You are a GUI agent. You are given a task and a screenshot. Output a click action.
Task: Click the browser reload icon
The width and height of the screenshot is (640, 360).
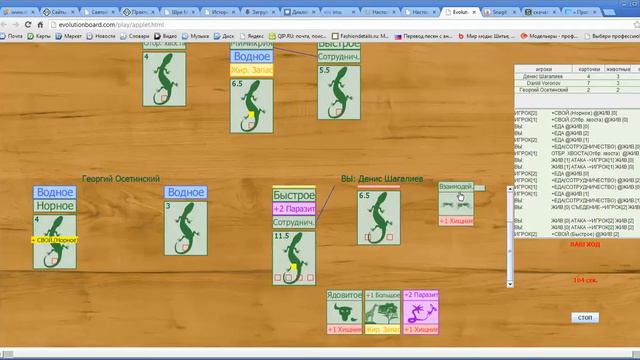(28, 24)
